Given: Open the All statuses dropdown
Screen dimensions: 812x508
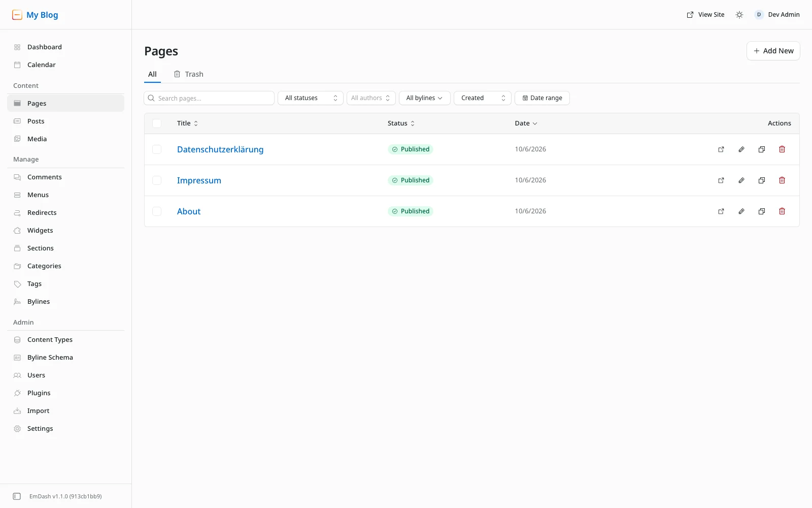Looking at the screenshot, I should [x=311, y=98].
